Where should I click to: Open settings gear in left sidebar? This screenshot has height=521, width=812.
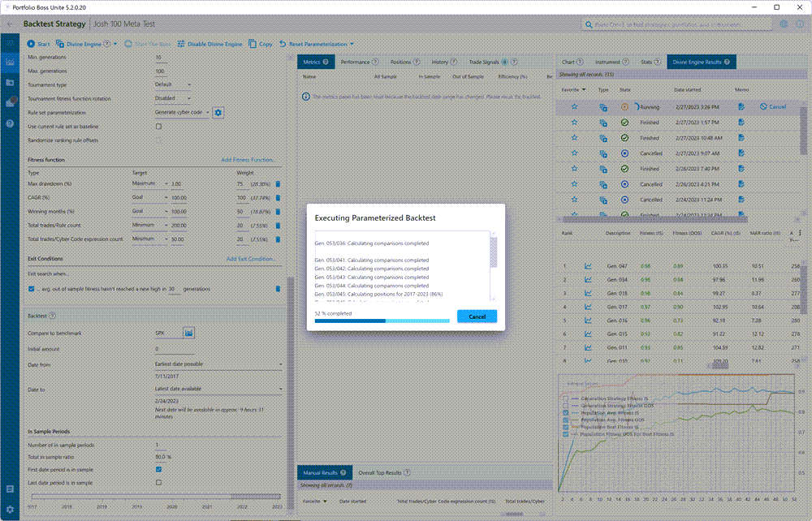(10, 509)
